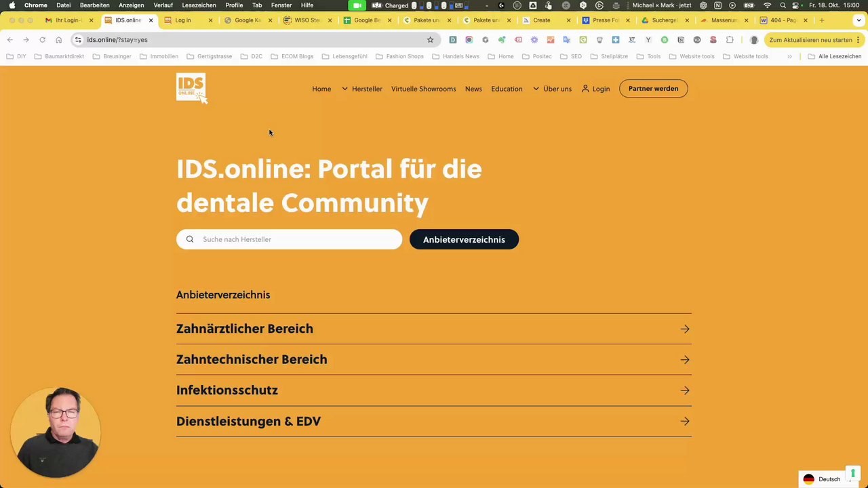The height and width of the screenshot is (488, 868).
Task: Reload the page
Action: coord(42,40)
